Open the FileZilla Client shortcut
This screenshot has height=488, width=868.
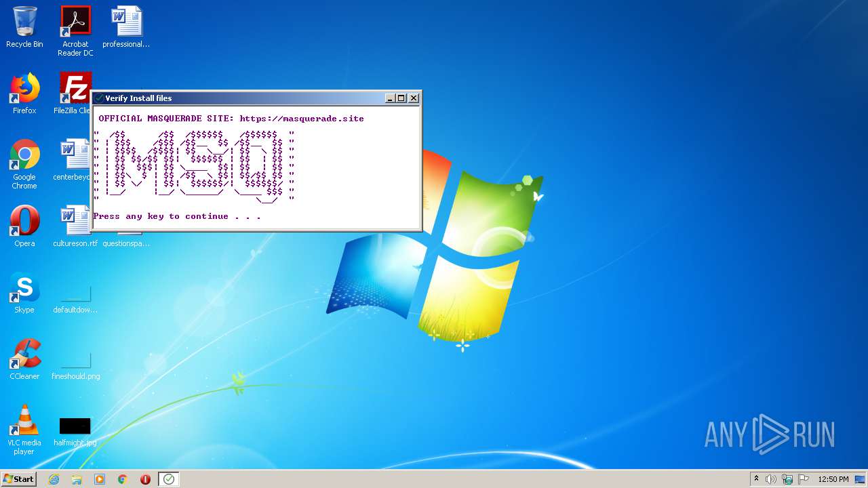74,94
